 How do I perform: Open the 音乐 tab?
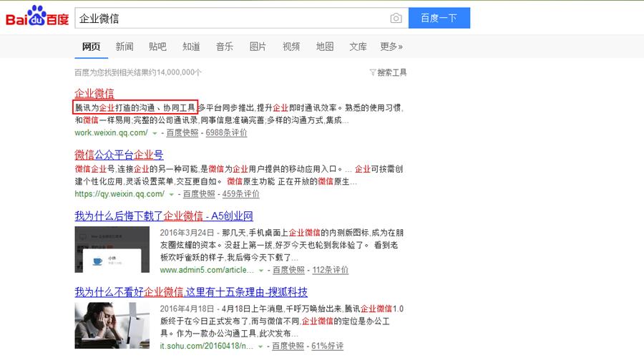point(225,47)
